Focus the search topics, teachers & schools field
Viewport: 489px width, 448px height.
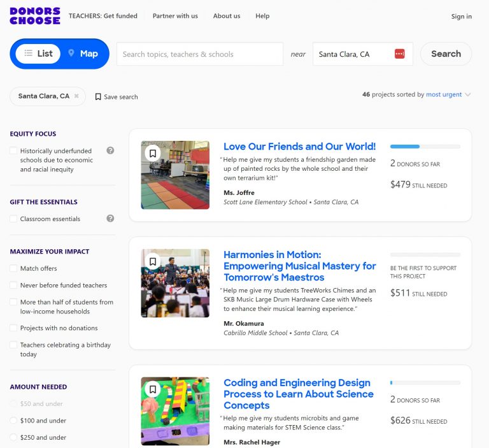(x=199, y=54)
